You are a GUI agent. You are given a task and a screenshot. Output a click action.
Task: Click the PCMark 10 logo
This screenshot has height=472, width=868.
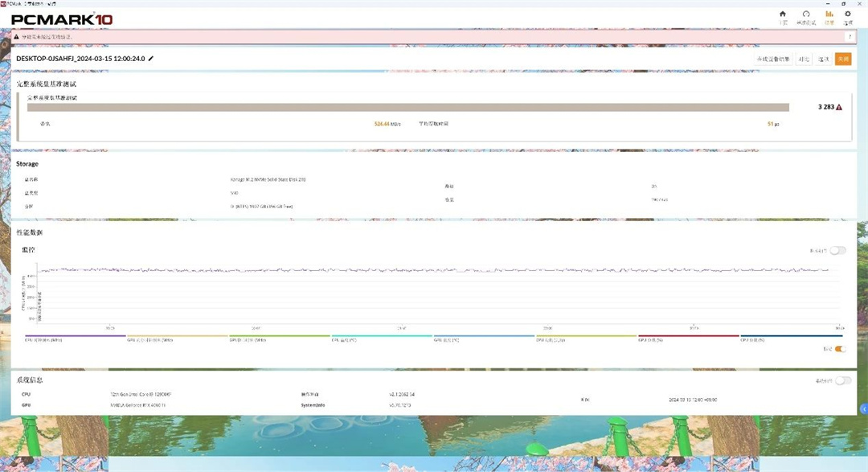point(62,19)
